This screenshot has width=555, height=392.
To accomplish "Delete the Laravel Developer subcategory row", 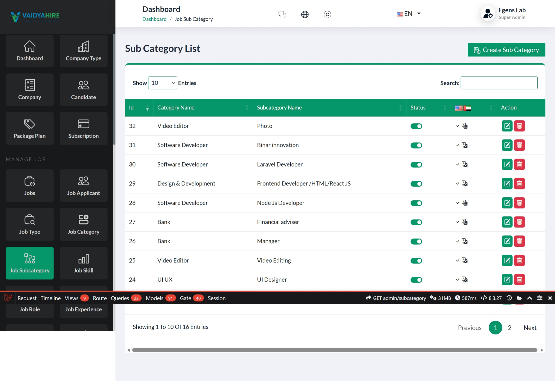I will coord(519,165).
